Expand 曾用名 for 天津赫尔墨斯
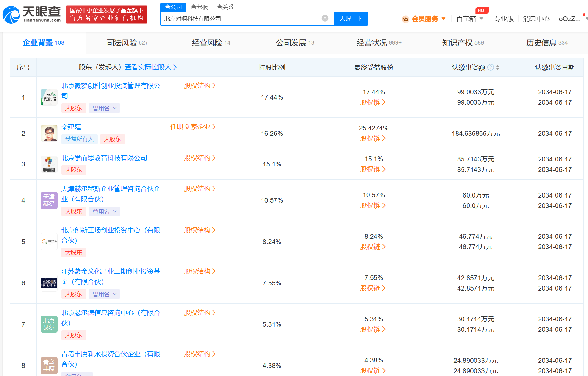The height and width of the screenshot is (376, 588). point(104,211)
